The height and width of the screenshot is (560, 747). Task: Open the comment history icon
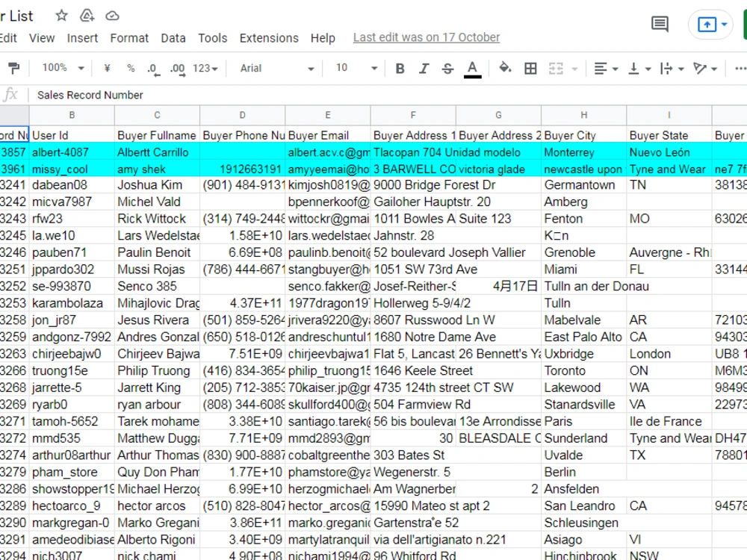pyautogui.click(x=660, y=24)
